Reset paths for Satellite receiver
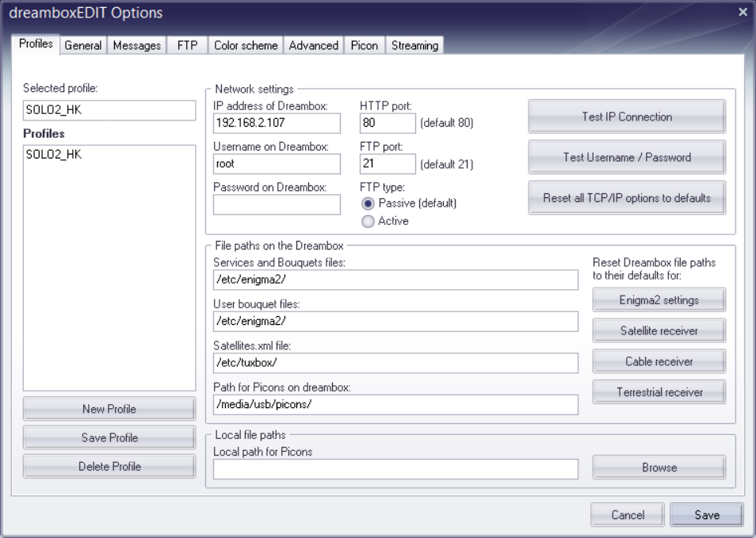Image resolution: width=756 pixels, height=538 pixels. coord(659,330)
